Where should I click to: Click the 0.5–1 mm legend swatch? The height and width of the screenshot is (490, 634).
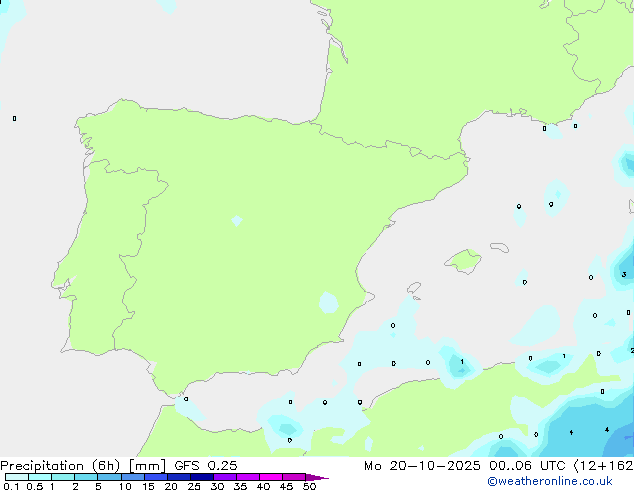(x=40, y=477)
